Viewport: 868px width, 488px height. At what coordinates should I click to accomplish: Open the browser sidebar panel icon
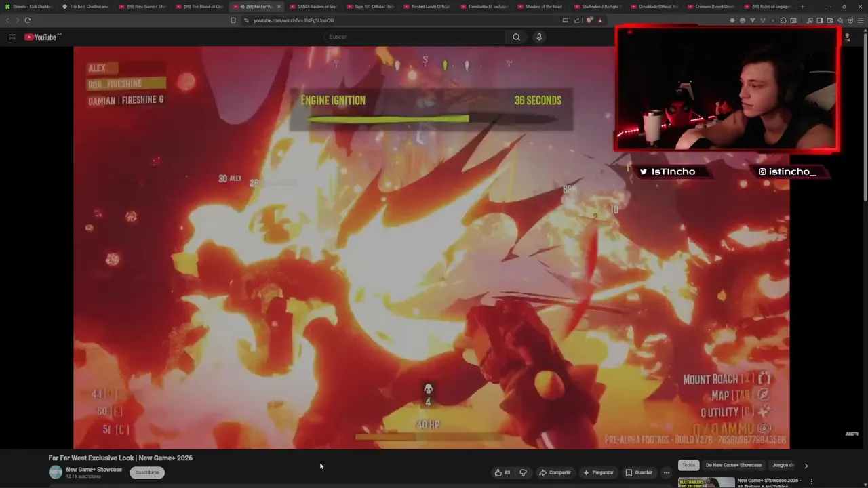tap(820, 20)
